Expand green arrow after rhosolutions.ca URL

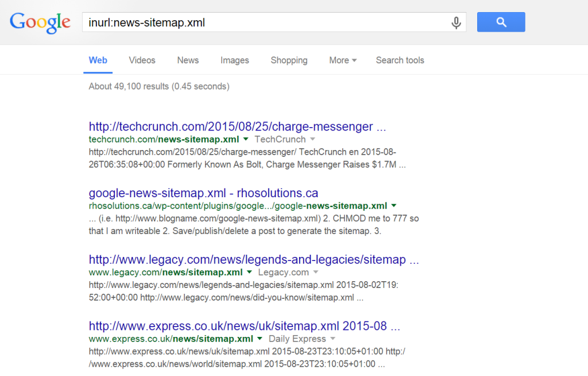tap(394, 206)
